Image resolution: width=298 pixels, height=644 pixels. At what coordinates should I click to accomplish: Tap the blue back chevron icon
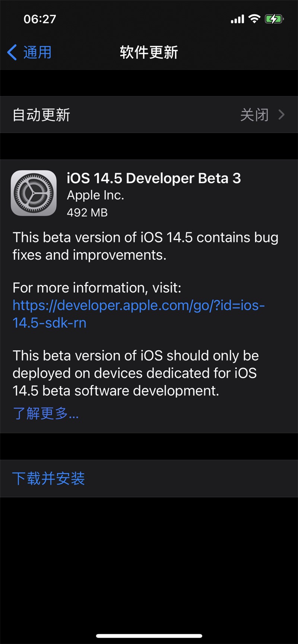point(12,52)
